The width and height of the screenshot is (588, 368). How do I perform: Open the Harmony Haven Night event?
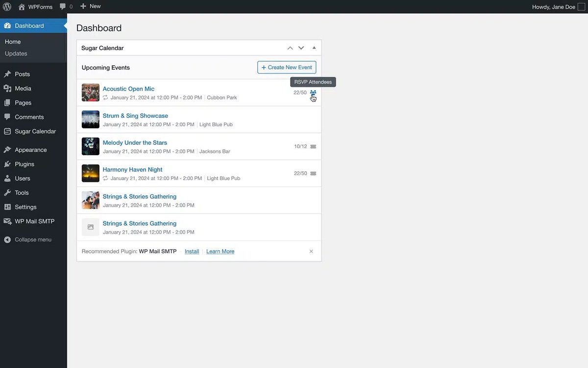[x=132, y=170]
